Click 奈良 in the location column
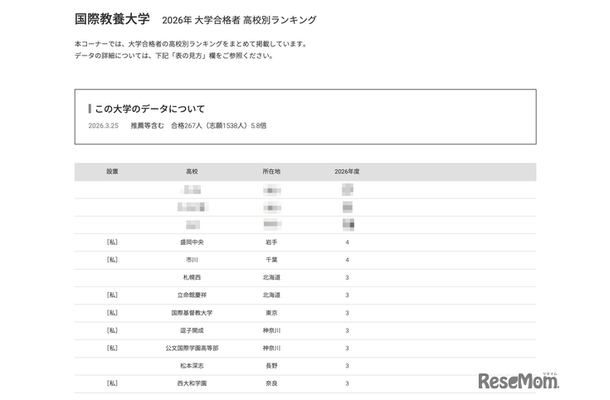610x400 pixels. click(271, 384)
